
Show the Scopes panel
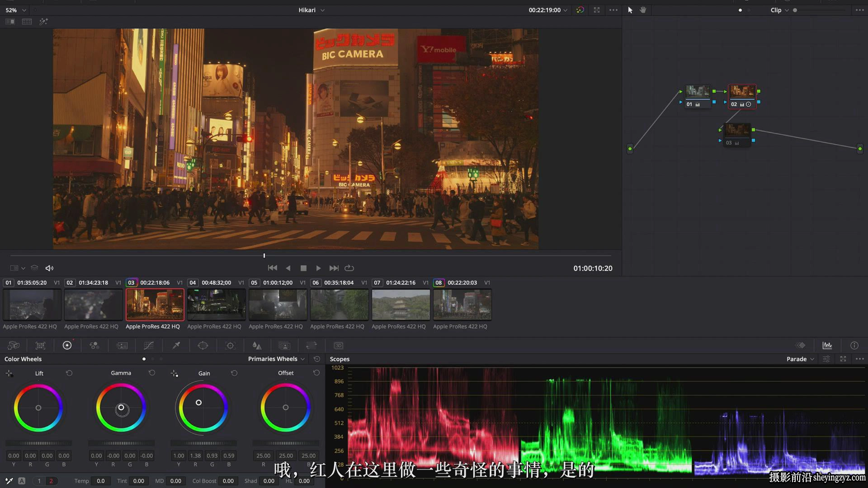tap(827, 346)
